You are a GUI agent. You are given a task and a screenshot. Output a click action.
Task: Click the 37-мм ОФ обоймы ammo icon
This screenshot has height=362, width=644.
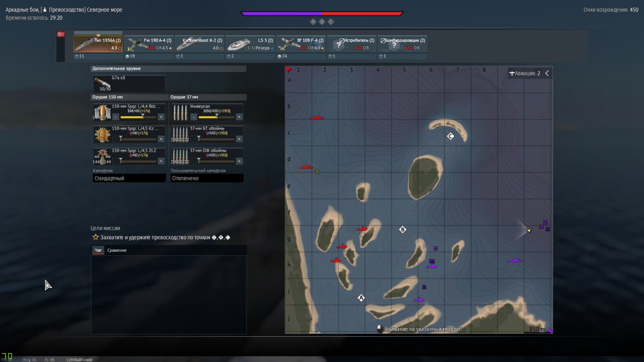tap(180, 156)
